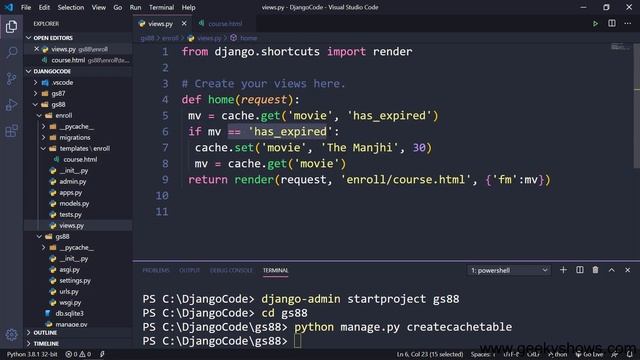The width and height of the screenshot is (640, 360).
Task: Open settings.py in the file tree
Action: click(x=75, y=281)
